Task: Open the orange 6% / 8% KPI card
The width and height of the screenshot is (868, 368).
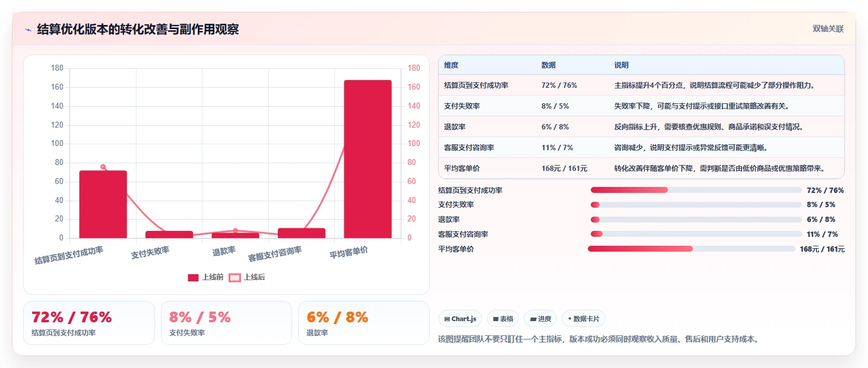Action: click(364, 323)
